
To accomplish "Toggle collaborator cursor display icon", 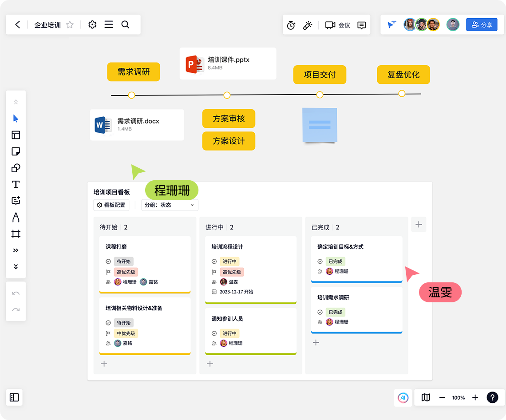I will 392,24.
